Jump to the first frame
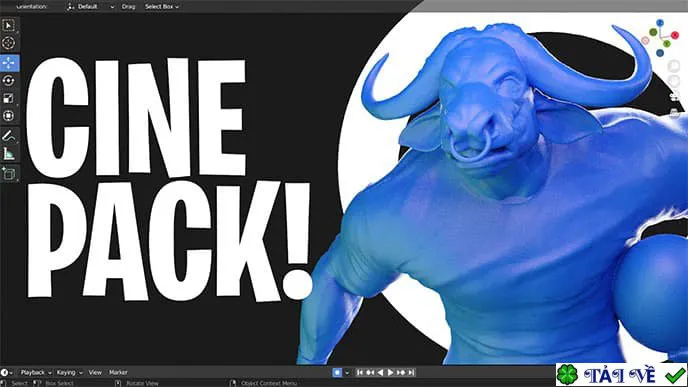This screenshot has height=387, width=688. click(360, 373)
